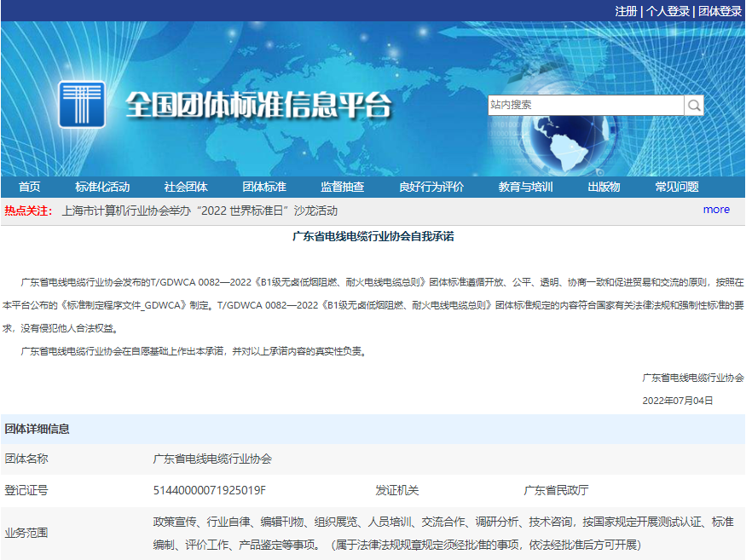Screen dimensions: 746x560
Task: Click the 发证机关 label cell
Action: [396, 490]
